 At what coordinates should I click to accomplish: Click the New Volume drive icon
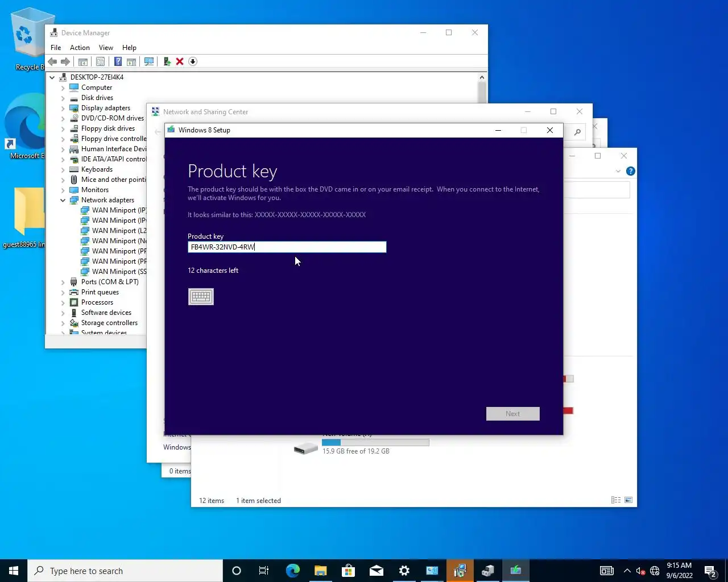[306, 448]
